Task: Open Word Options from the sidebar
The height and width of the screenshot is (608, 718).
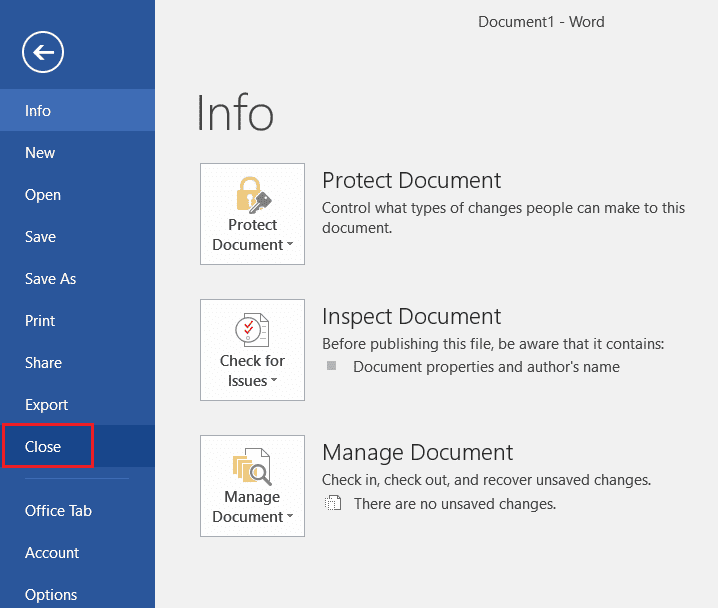Action: point(77,594)
